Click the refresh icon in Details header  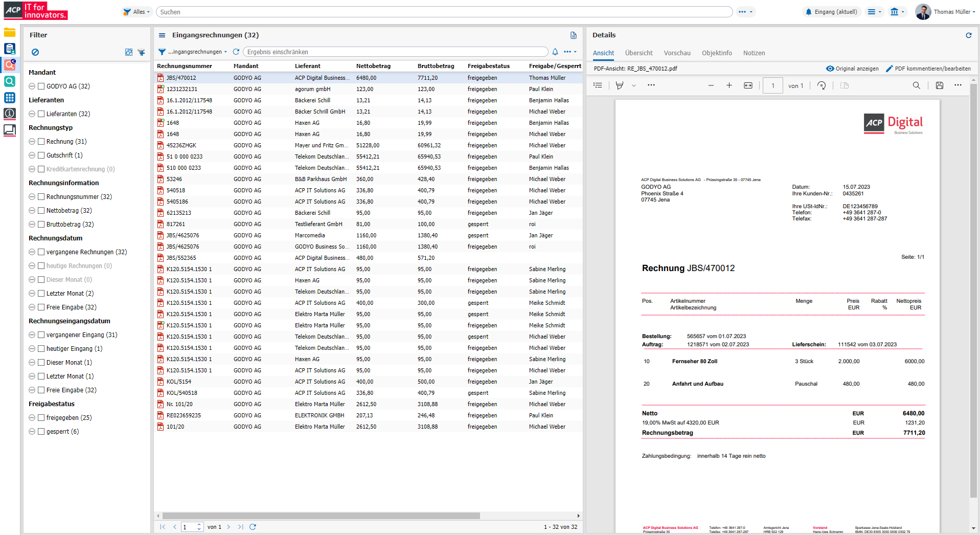pyautogui.click(x=968, y=35)
